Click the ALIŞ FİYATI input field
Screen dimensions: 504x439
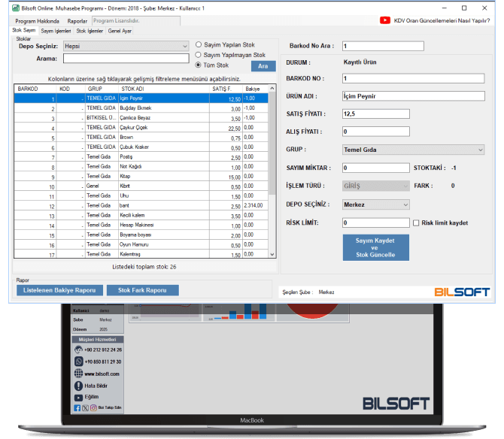point(376,132)
